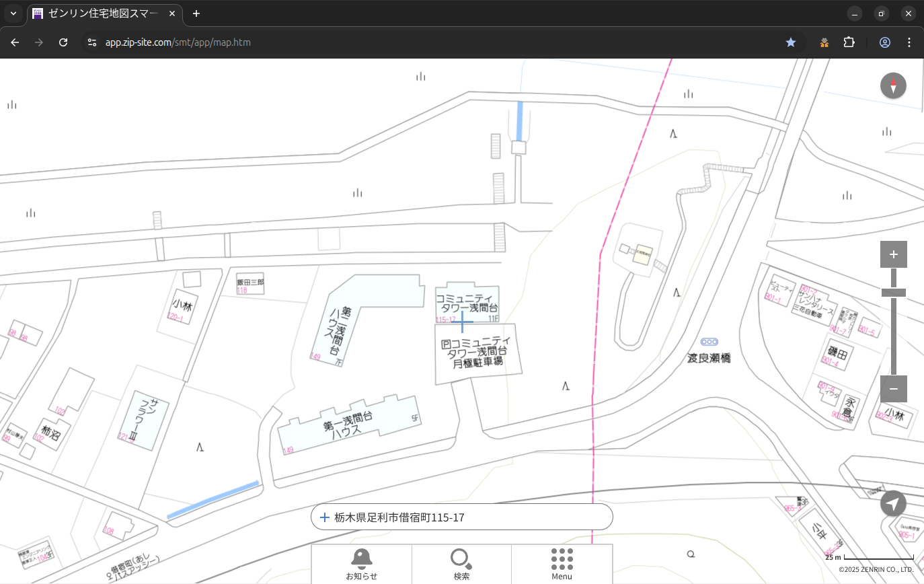Screen dimensions: 924x584
Task: Reload the map page
Action: point(63,42)
